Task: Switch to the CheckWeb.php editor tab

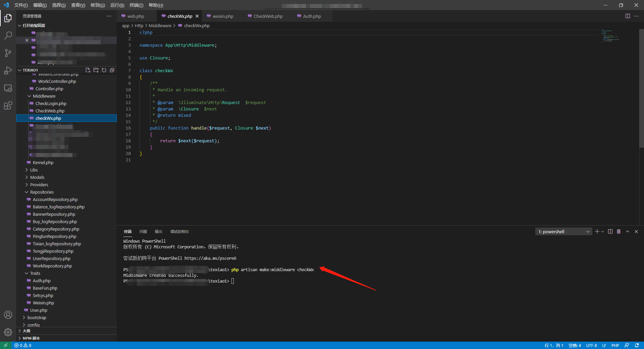Action: click(x=268, y=16)
